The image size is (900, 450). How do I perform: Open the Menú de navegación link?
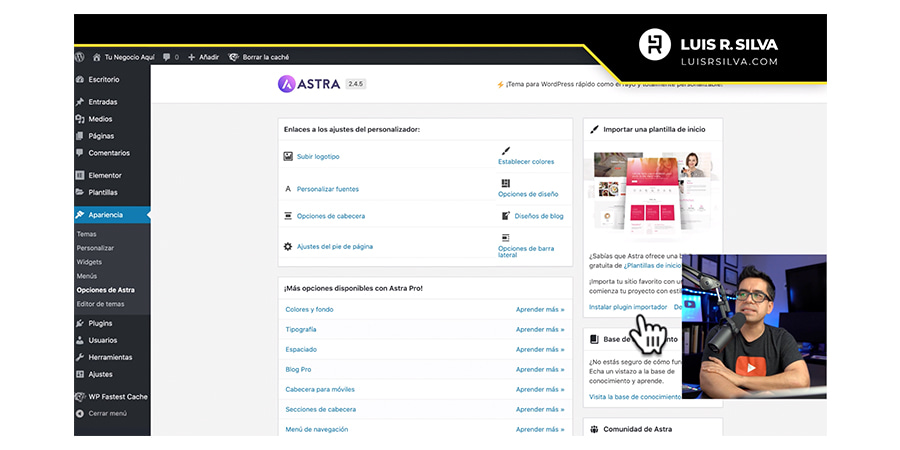[x=317, y=429]
